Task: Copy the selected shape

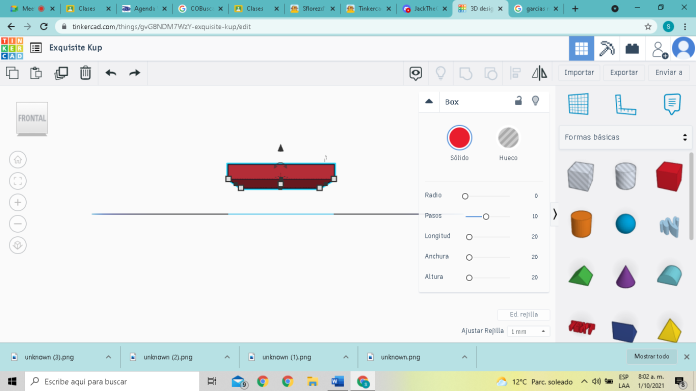Action: click(12, 73)
